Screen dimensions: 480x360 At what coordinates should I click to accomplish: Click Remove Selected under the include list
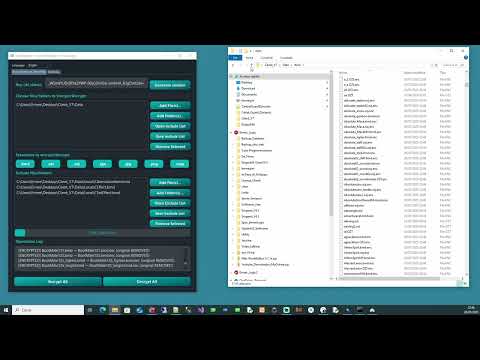tap(170, 147)
